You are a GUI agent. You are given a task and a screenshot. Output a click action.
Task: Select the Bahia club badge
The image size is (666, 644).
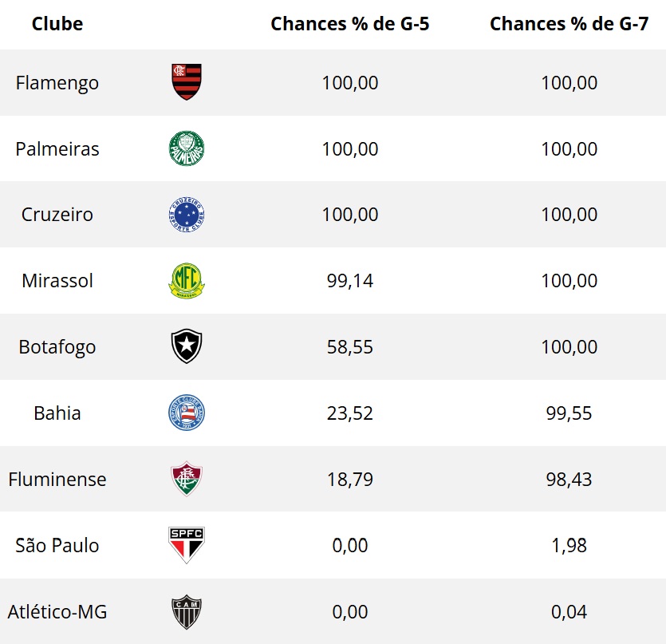pos(187,413)
